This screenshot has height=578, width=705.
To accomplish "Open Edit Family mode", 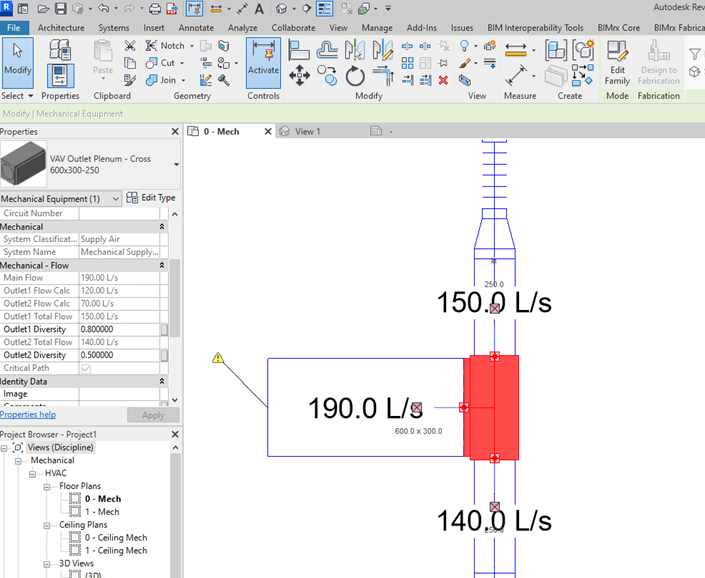I will (617, 62).
